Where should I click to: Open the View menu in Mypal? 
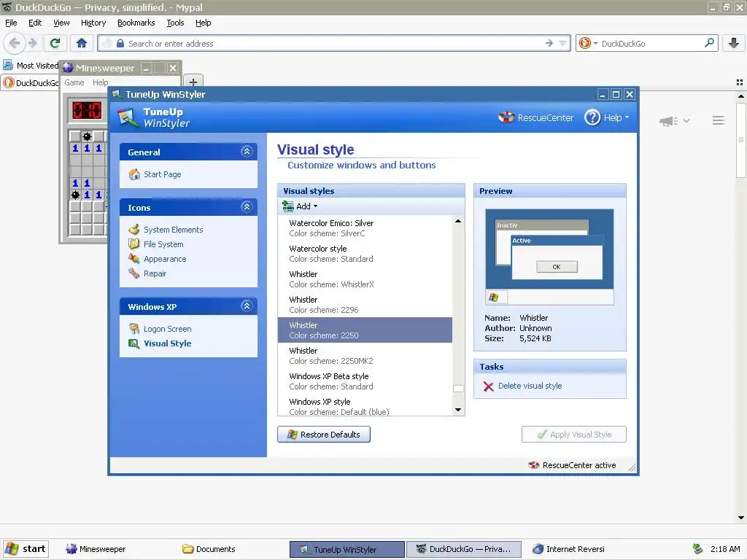click(x=61, y=23)
